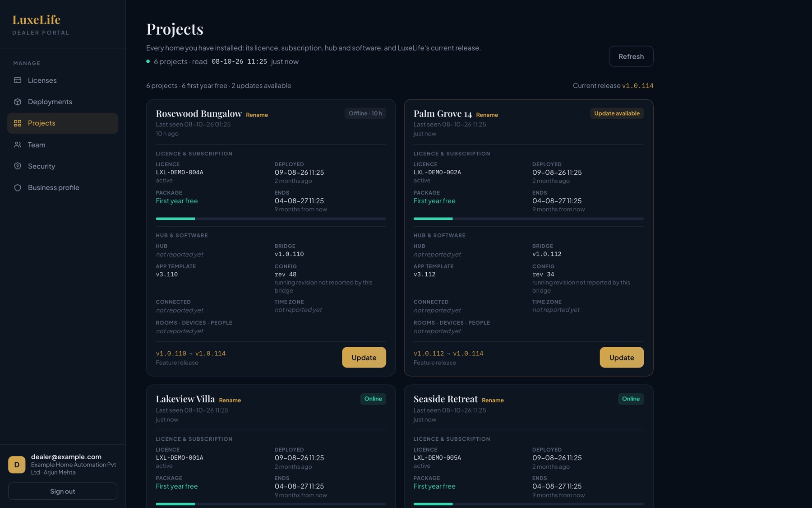Go to the Deployments section
Viewport: 812px width, 508px height.
[63, 102]
